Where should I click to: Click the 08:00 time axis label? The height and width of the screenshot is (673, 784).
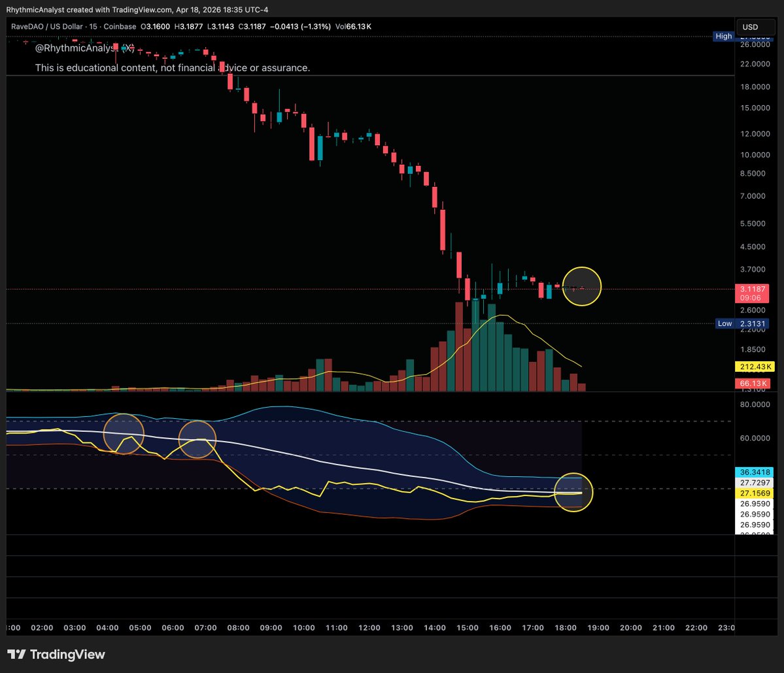(238, 627)
